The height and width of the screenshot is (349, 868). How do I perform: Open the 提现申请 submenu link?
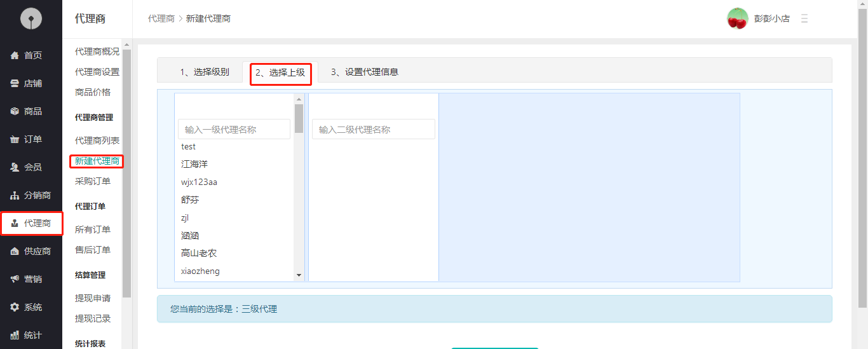point(93,298)
